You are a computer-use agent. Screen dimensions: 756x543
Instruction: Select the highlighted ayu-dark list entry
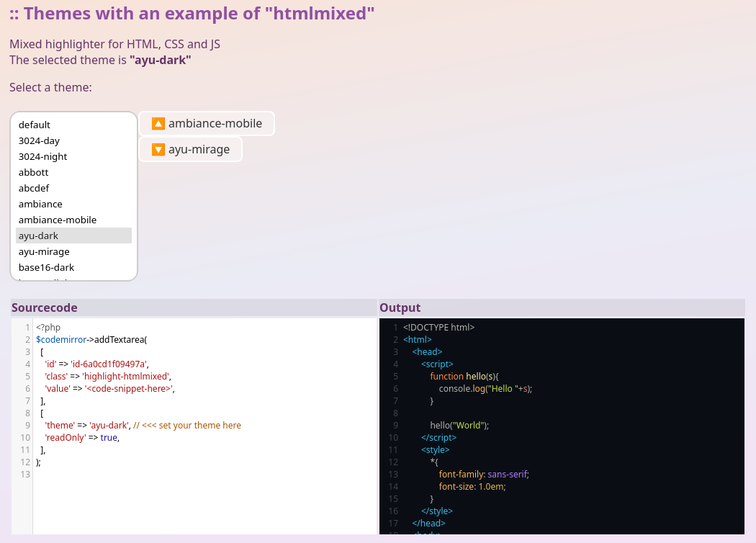(x=73, y=235)
